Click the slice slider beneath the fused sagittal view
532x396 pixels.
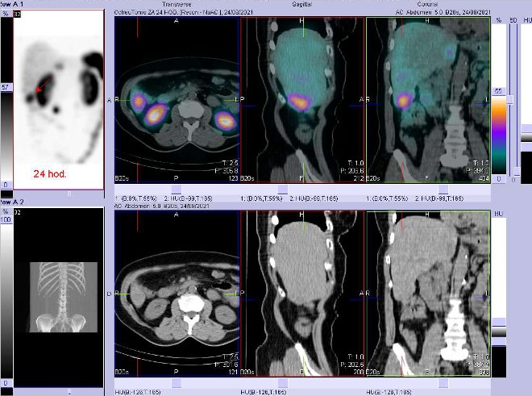pos(302,190)
